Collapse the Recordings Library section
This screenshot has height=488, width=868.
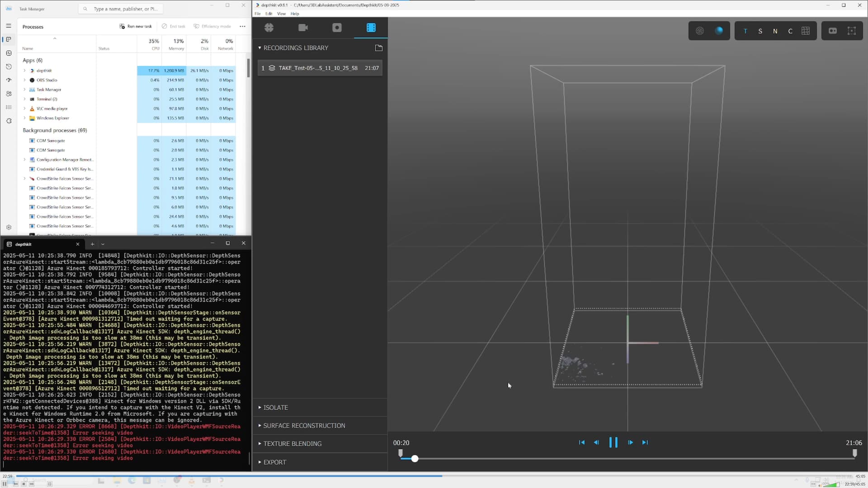click(x=260, y=47)
